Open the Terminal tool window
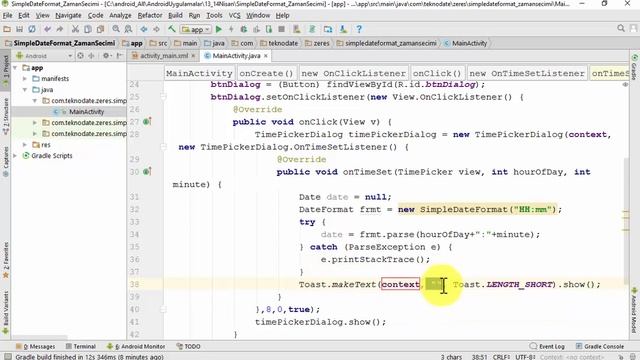 (x=80, y=346)
